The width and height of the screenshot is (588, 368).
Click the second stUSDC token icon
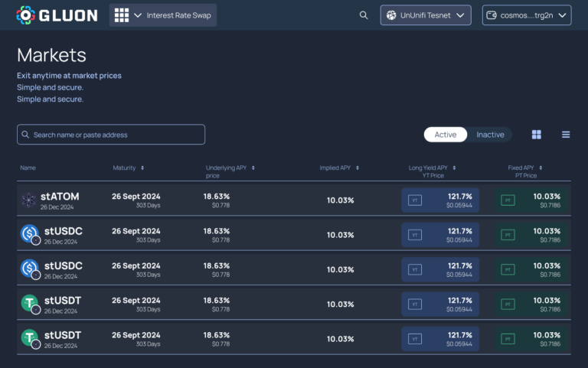pos(30,269)
